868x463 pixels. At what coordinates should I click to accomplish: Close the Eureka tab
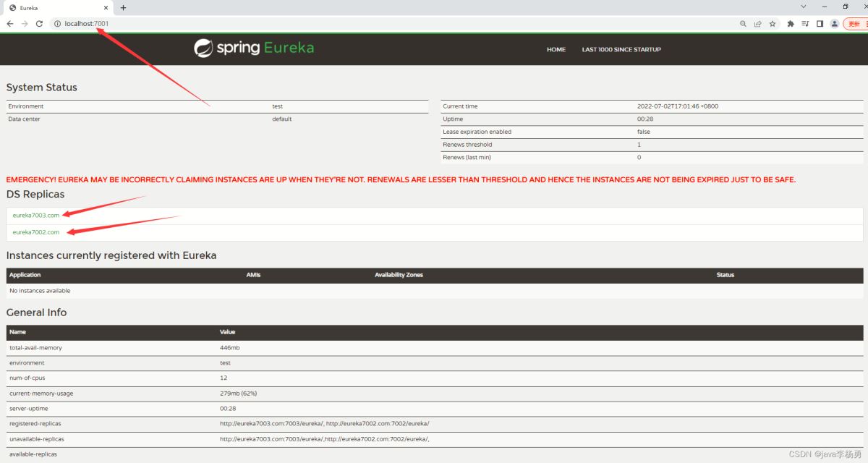coord(107,8)
